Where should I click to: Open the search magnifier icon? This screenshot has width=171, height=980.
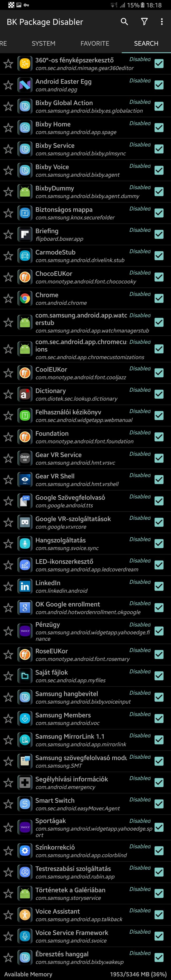[x=124, y=22]
